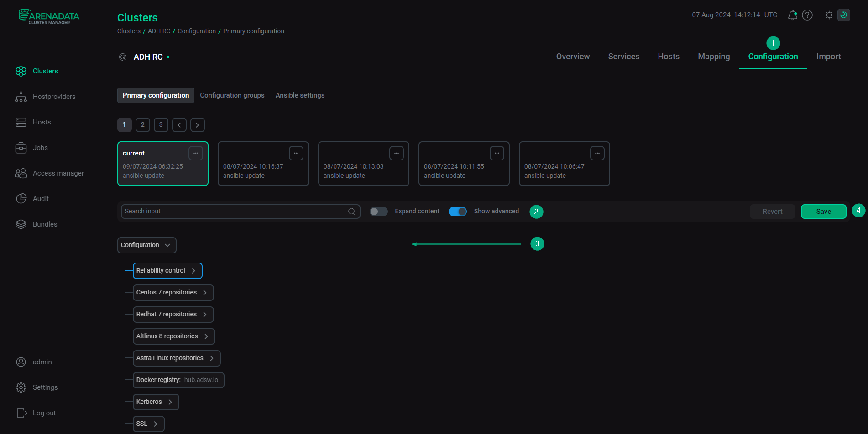The image size is (868, 434).
Task: Open the Configuration groups tab
Action: 232,95
